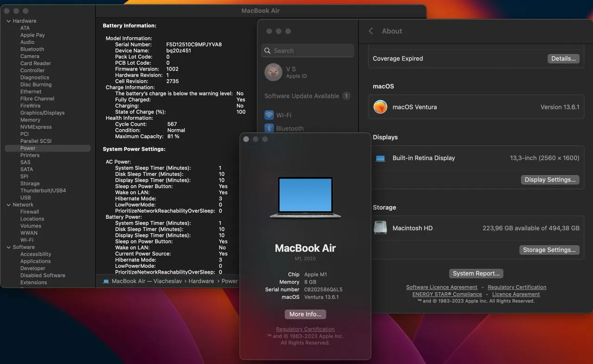Select Locations under Network

pyautogui.click(x=32, y=219)
